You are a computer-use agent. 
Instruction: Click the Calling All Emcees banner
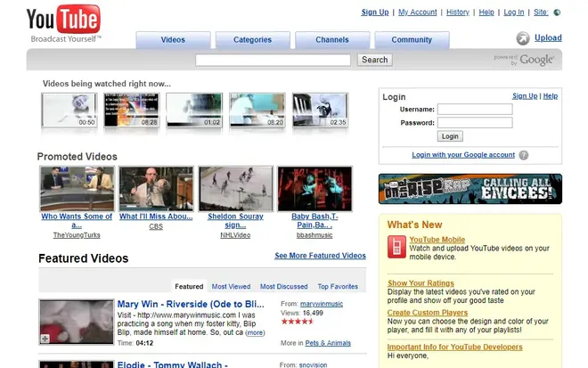tap(470, 189)
